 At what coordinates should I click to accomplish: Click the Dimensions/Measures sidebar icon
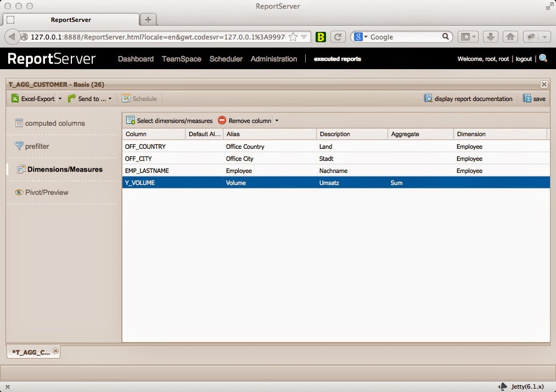(21, 169)
